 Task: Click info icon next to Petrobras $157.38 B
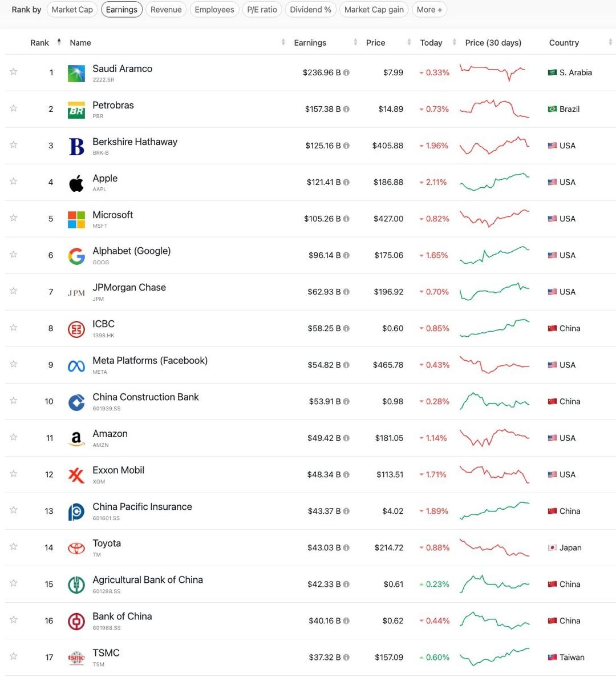(346, 109)
